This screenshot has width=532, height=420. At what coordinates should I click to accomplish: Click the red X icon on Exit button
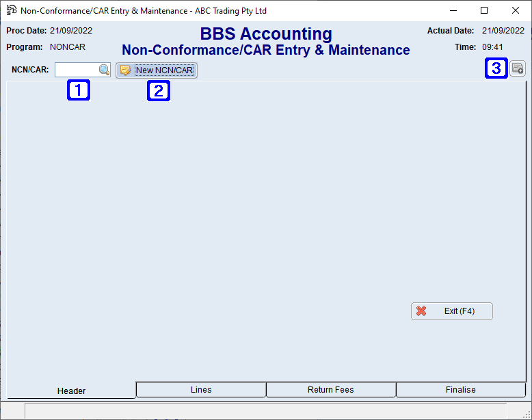pyautogui.click(x=421, y=311)
